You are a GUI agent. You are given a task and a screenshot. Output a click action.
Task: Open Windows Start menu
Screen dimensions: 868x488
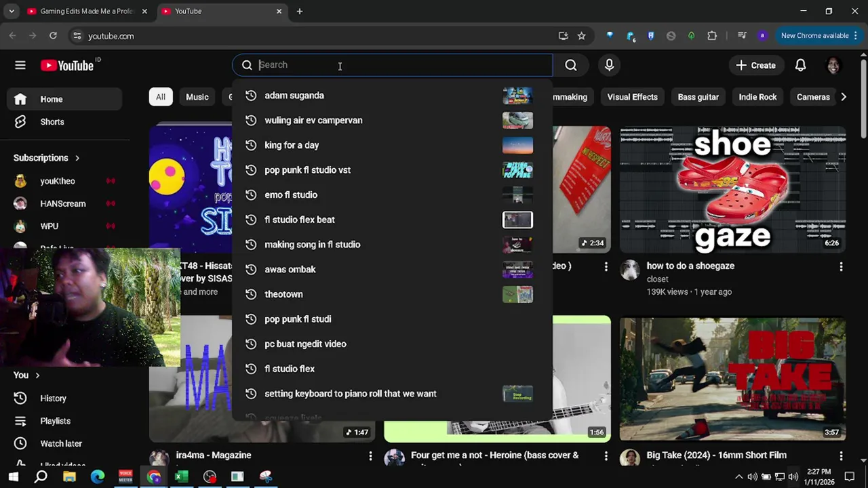coord(14,476)
